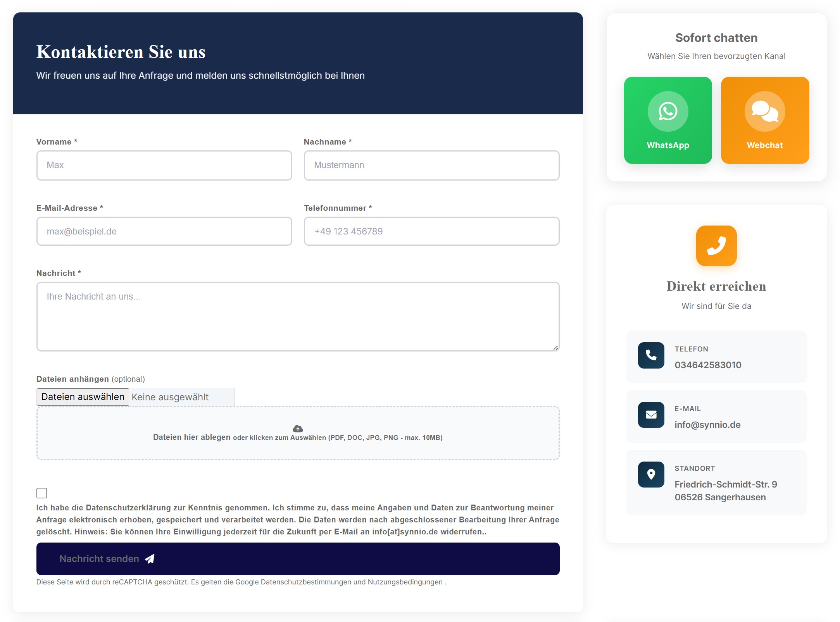Click the Telefon contact icon

[651, 355]
